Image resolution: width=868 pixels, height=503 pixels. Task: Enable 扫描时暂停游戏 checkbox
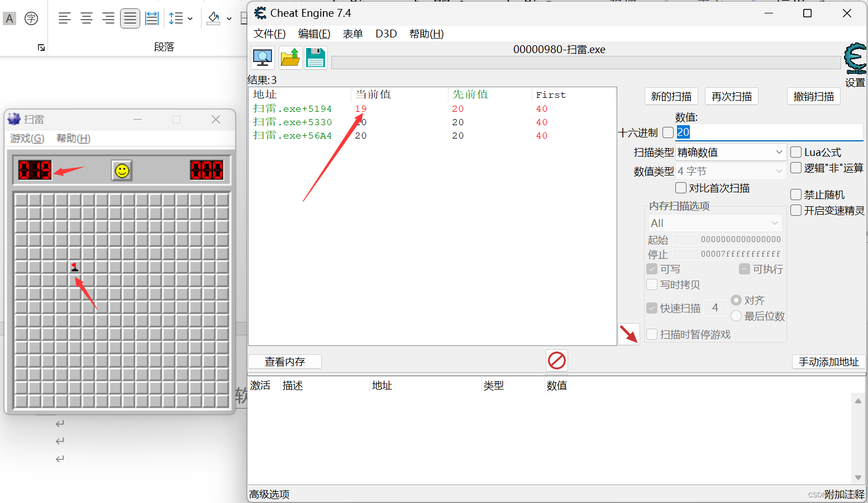652,334
